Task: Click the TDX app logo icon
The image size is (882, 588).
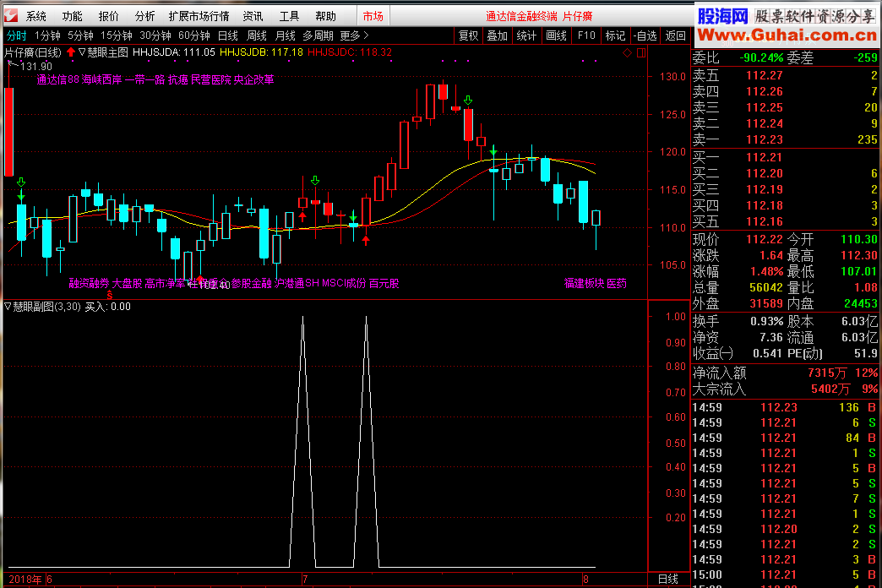Action: pyautogui.click(x=10, y=15)
